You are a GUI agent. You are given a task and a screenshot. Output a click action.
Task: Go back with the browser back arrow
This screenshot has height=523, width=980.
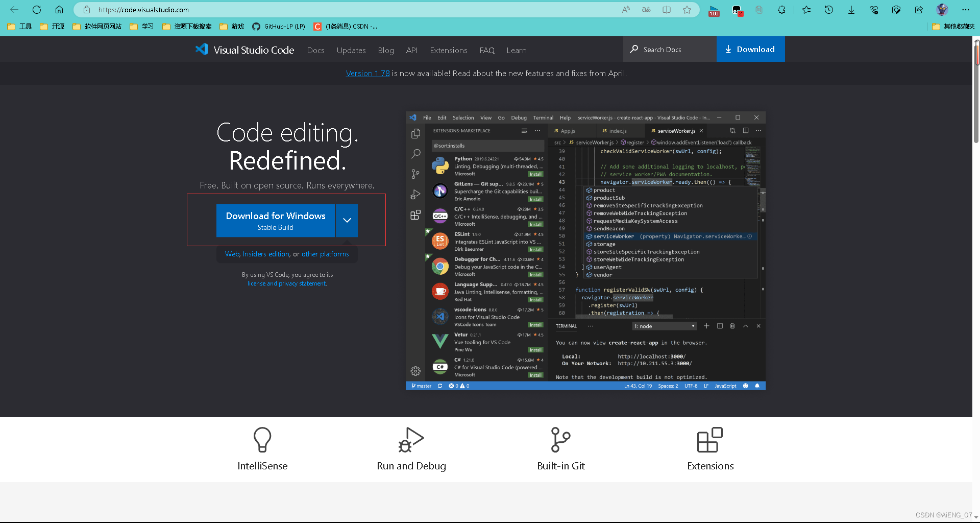tap(14, 10)
